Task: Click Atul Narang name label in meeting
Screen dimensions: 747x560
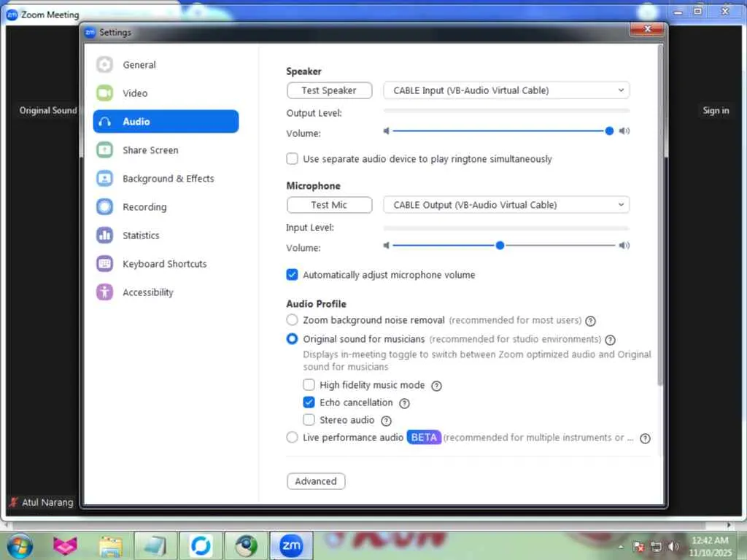Action: [x=47, y=502]
